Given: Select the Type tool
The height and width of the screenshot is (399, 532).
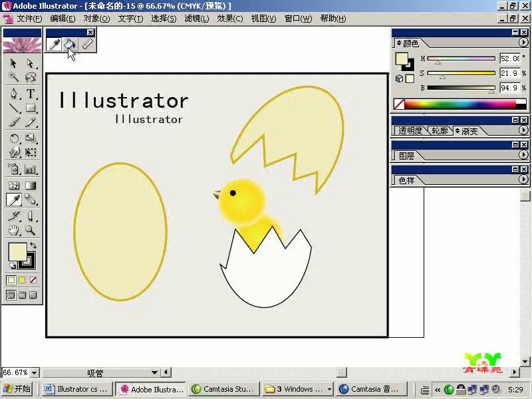Looking at the screenshot, I should click(x=31, y=93).
